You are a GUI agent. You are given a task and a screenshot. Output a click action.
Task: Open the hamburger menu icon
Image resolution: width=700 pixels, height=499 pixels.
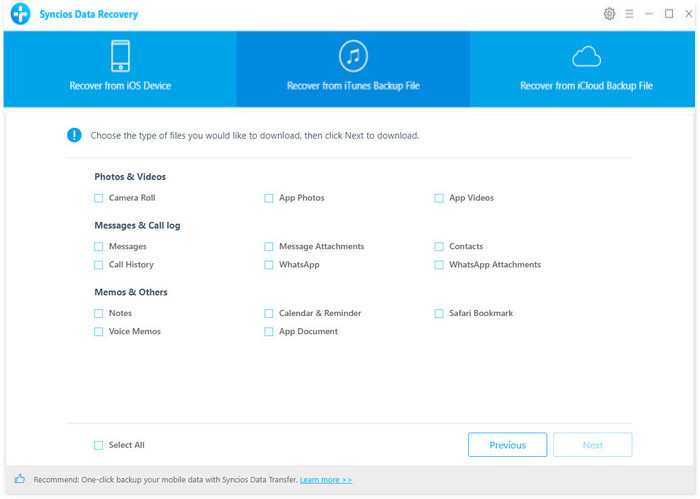(x=629, y=14)
